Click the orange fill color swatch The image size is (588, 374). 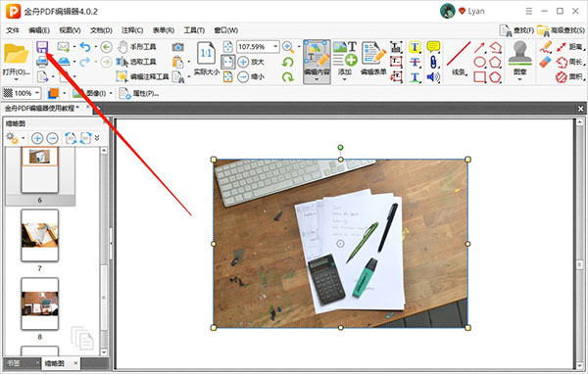click(x=53, y=93)
